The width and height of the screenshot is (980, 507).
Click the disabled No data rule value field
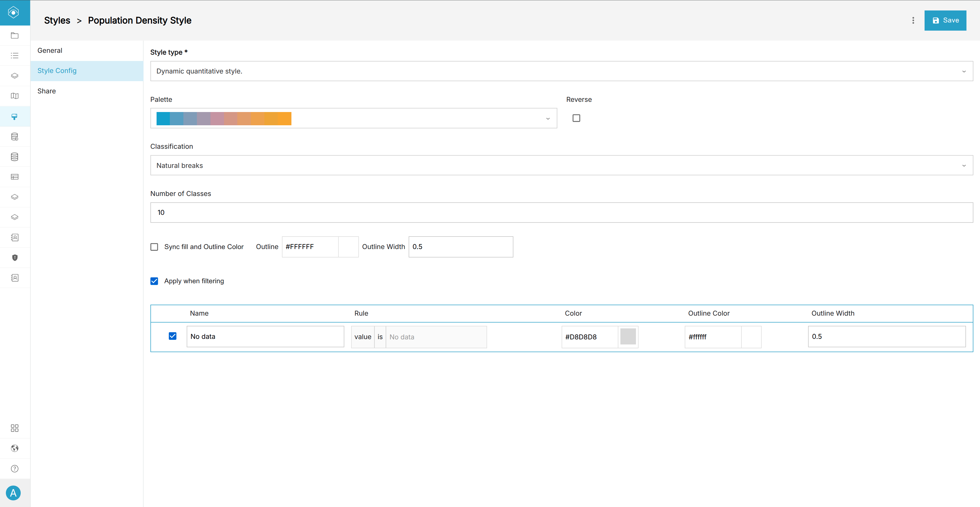(436, 337)
